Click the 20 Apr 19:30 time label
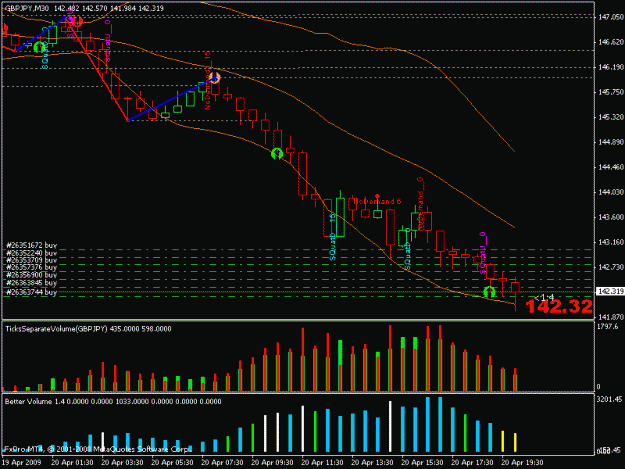625x469 pixels. point(522,463)
